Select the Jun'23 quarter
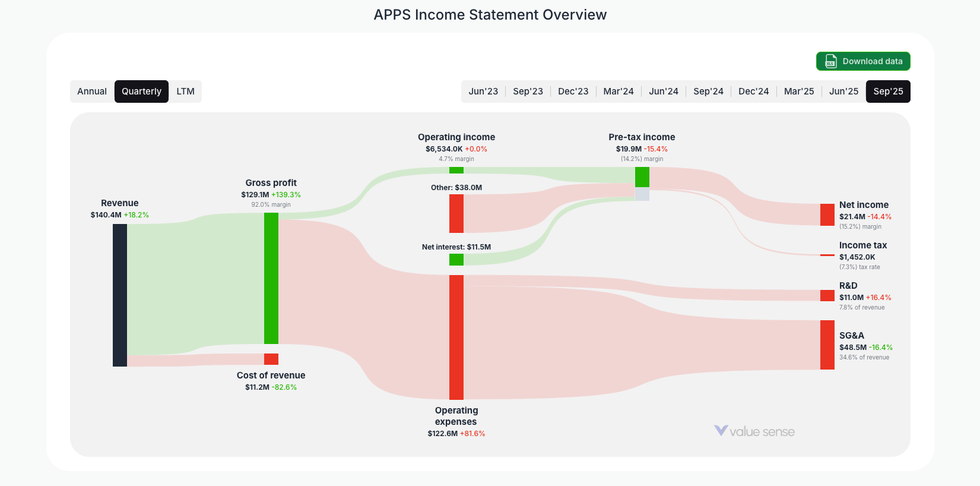The width and height of the screenshot is (980, 486). 483,91
